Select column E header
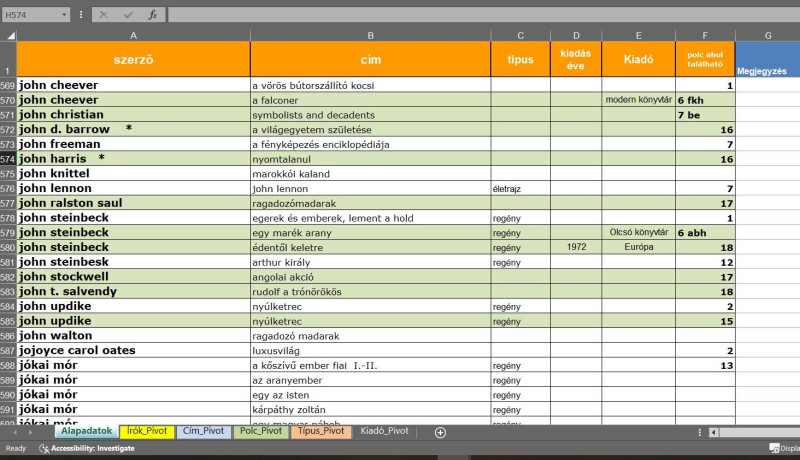Image resolution: width=800 pixels, height=460 pixels. (x=638, y=36)
